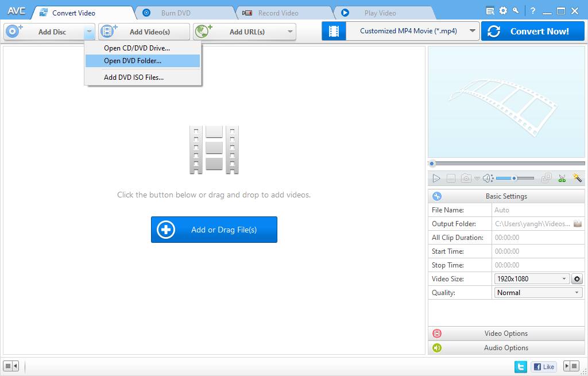Open program settings with the gear icon
This screenshot has width=588, height=376.
[x=503, y=10]
